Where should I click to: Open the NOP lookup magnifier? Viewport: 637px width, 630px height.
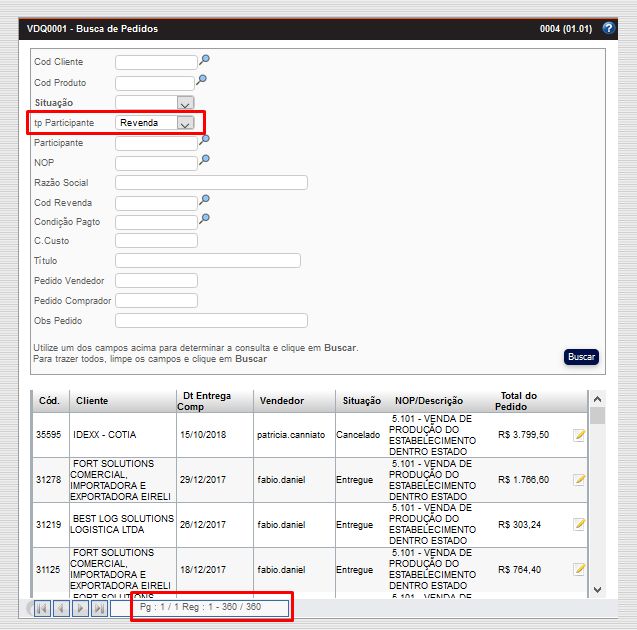204,160
